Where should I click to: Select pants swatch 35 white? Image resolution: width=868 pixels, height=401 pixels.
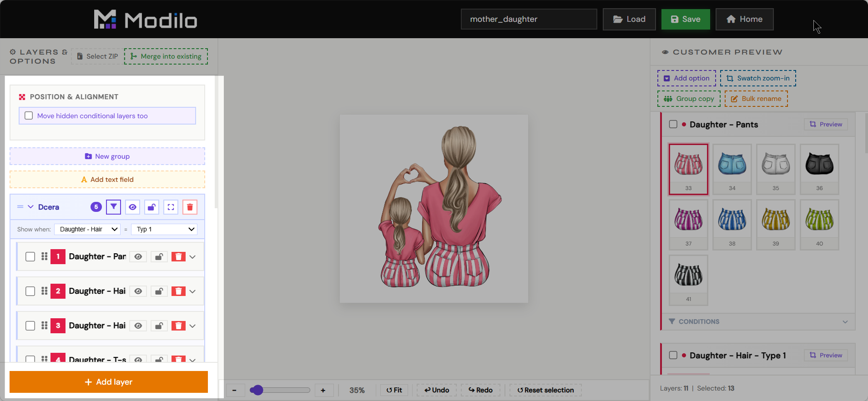(x=776, y=169)
